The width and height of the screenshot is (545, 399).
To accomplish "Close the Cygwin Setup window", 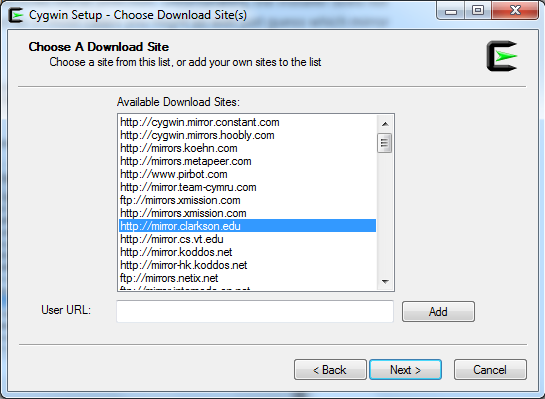I will (515, 11).
